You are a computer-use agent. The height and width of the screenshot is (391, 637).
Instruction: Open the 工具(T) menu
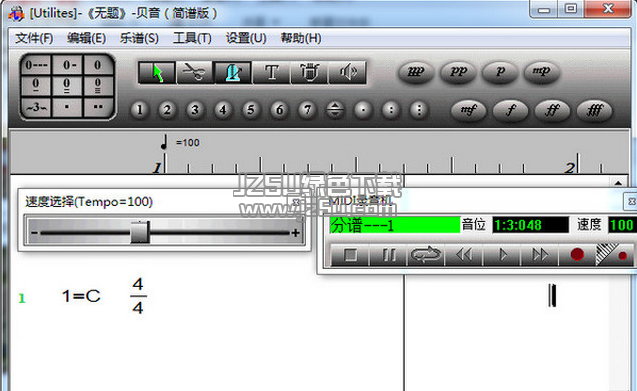click(x=192, y=38)
